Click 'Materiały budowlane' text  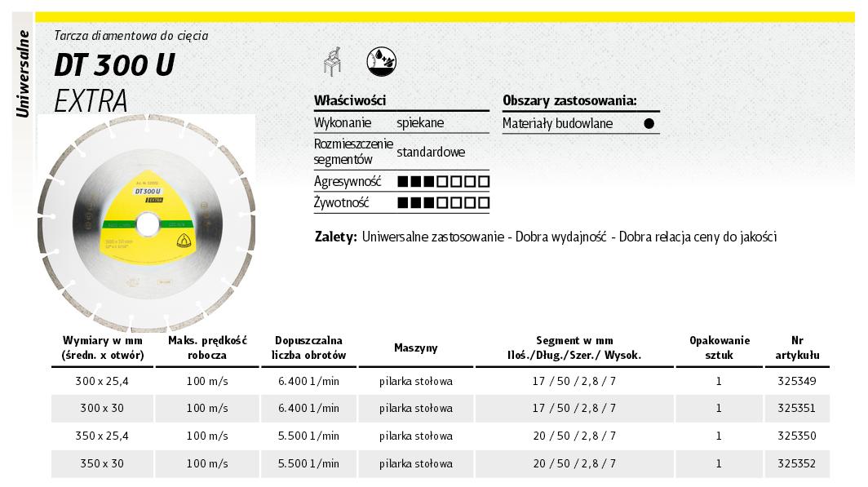point(557,123)
